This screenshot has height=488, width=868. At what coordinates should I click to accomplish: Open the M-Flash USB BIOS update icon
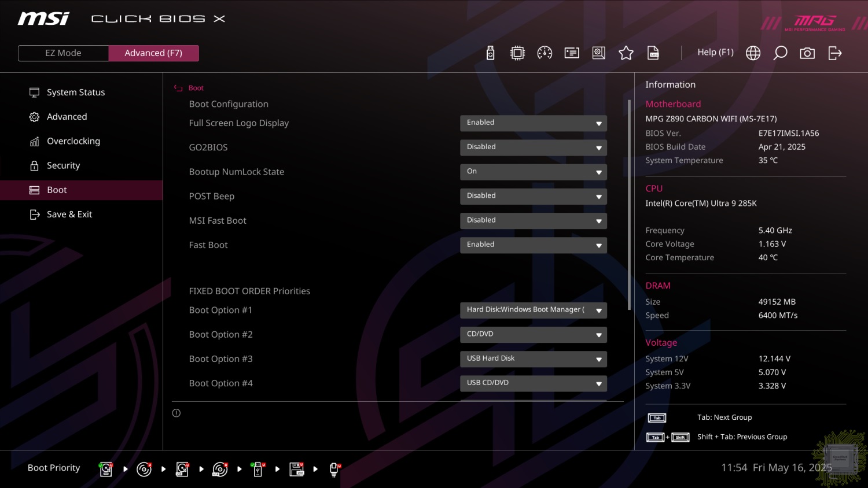(x=490, y=53)
